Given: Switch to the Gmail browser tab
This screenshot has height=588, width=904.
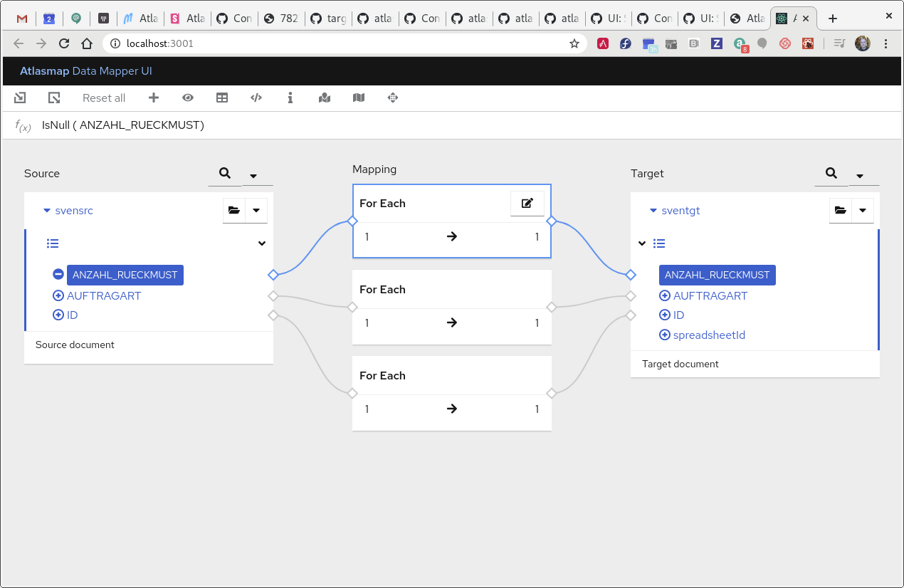Looking at the screenshot, I should pyautogui.click(x=21, y=18).
